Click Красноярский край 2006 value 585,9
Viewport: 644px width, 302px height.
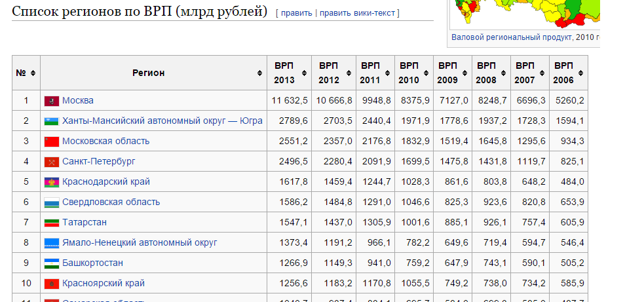point(572,284)
